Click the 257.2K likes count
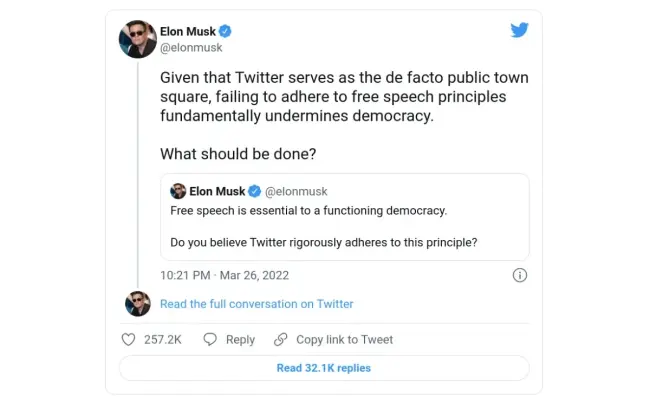Screen dimensions: 650x402 (162, 339)
